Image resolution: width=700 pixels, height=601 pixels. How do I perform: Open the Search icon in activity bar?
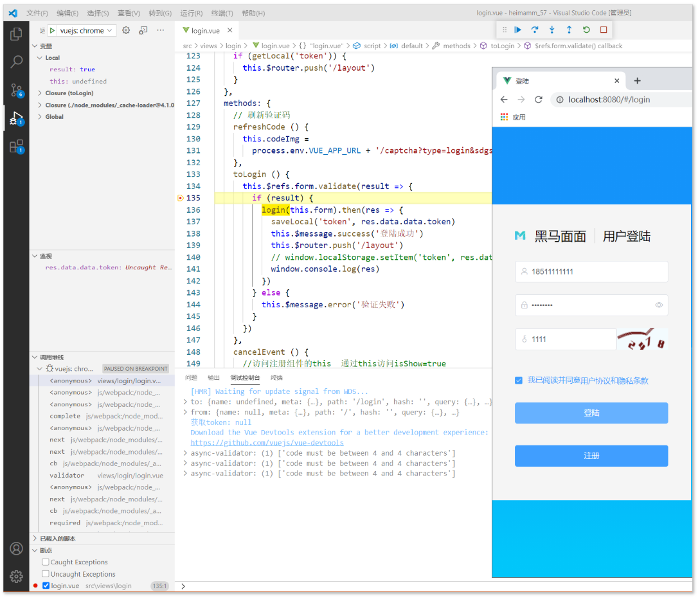pos(17,62)
